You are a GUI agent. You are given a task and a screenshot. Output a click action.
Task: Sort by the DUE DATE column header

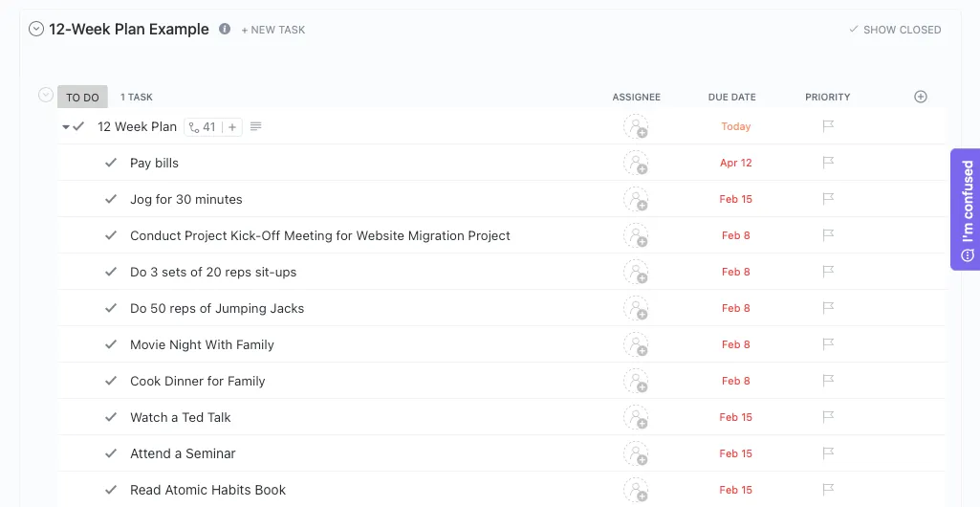[x=731, y=97]
